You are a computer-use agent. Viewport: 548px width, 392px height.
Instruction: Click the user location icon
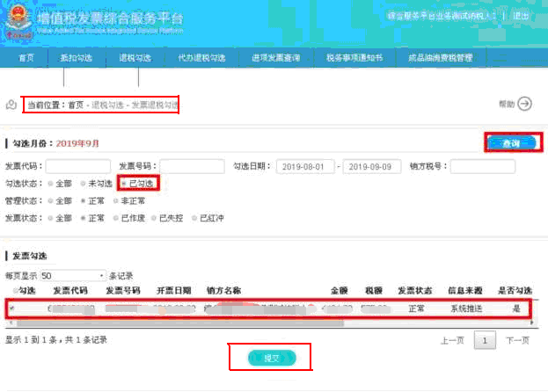[x=11, y=105]
